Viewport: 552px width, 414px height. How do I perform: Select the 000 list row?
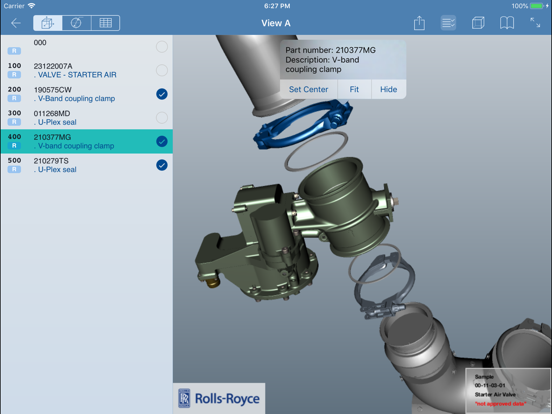[x=87, y=46]
